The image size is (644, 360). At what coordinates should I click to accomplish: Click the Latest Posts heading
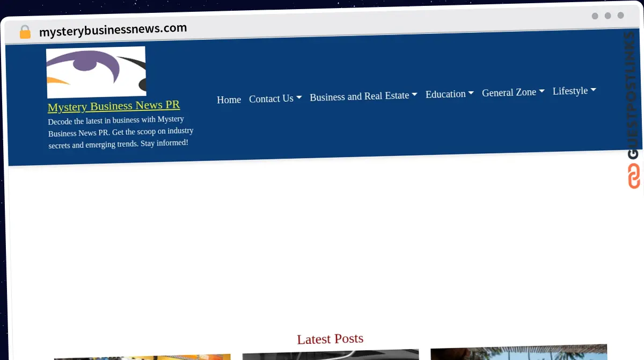[330, 339]
